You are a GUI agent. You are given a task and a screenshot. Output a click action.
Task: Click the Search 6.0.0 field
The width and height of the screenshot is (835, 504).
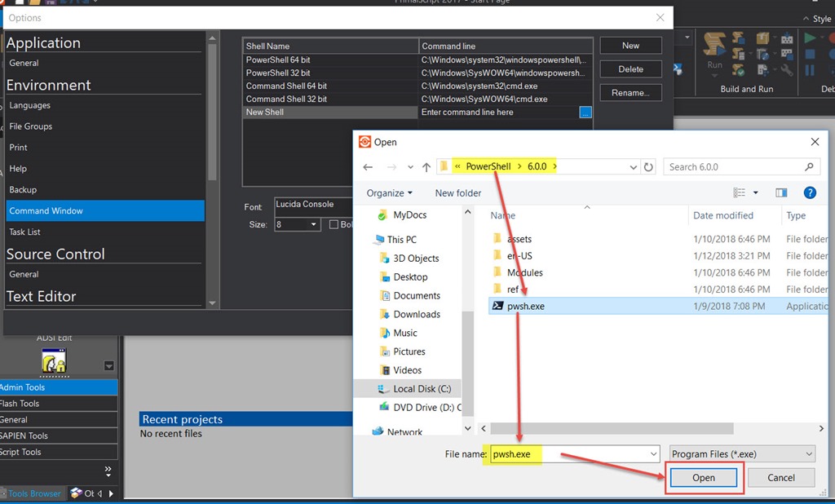(x=741, y=166)
